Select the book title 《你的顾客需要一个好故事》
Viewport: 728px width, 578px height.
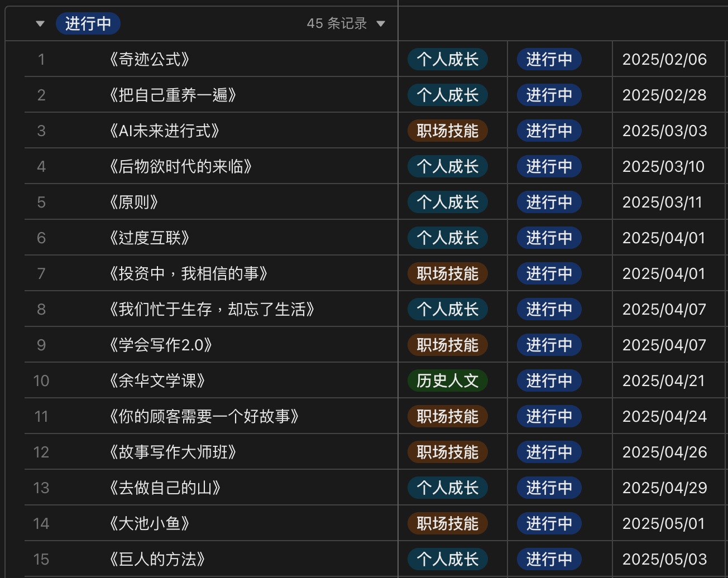point(204,416)
